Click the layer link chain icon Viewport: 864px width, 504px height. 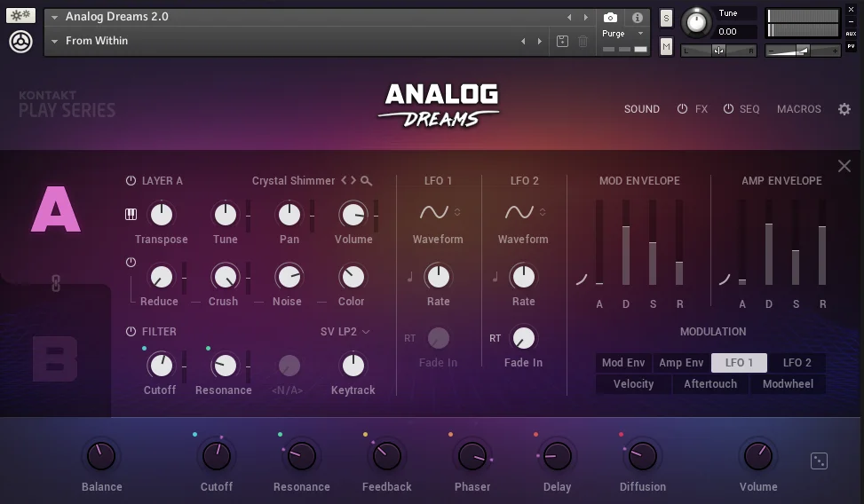(x=56, y=283)
